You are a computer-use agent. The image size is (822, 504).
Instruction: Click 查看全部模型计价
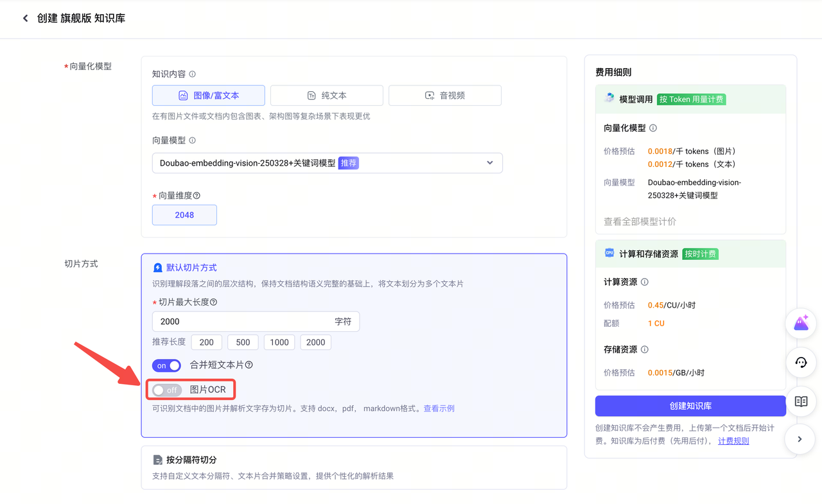coord(640,222)
